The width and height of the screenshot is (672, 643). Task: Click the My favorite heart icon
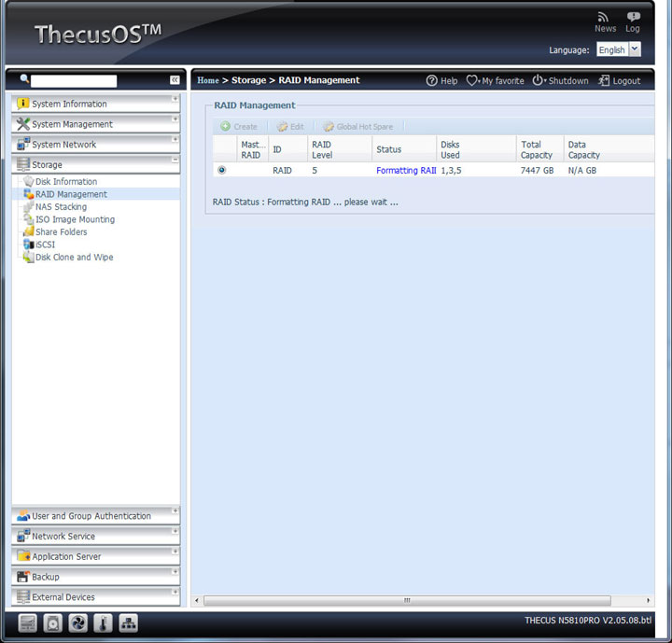point(471,80)
